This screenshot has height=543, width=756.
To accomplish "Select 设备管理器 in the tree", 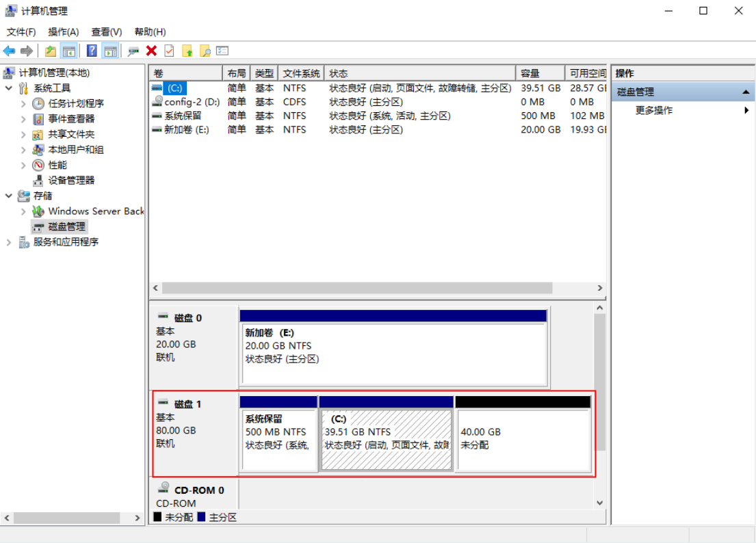I will (x=71, y=181).
